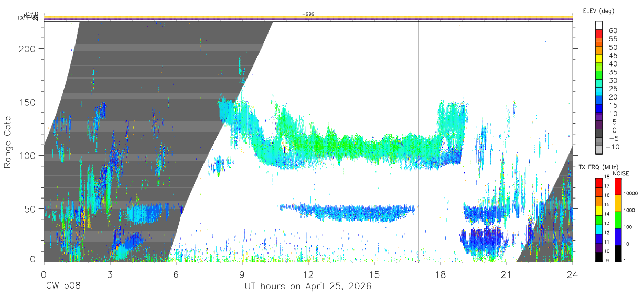
Task: Select cyan segment of TX FRQ bar
Action: pos(599,229)
